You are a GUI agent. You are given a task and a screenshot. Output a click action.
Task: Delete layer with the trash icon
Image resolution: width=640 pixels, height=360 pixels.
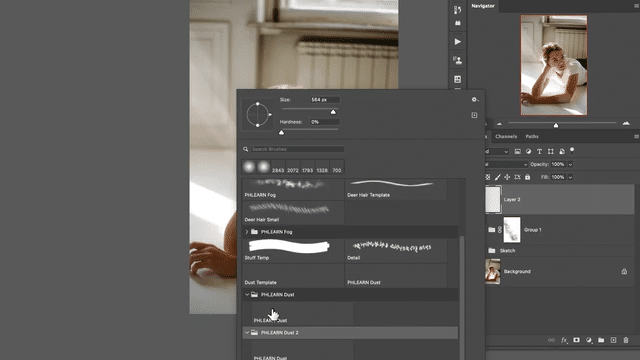626,340
